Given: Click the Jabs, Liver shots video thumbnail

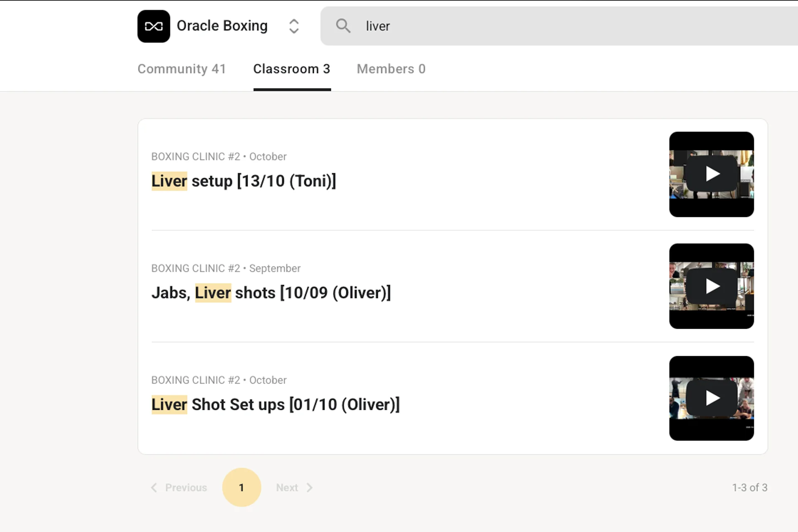Looking at the screenshot, I should click(711, 286).
